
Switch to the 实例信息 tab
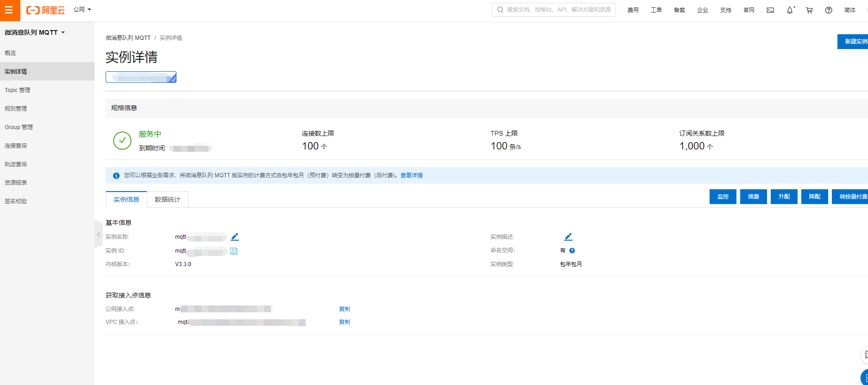(126, 199)
